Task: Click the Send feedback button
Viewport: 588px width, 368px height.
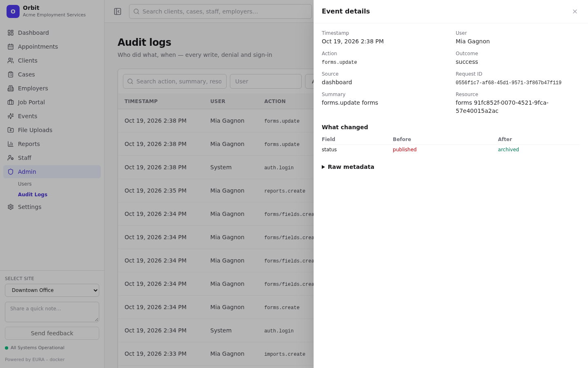Action: click(x=52, y=333)
